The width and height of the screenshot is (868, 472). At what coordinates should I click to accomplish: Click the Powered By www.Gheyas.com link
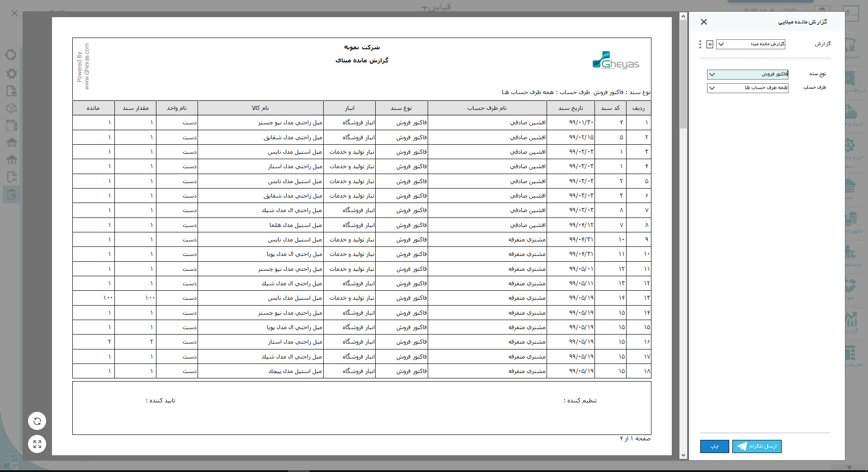[x=83, y=66]
